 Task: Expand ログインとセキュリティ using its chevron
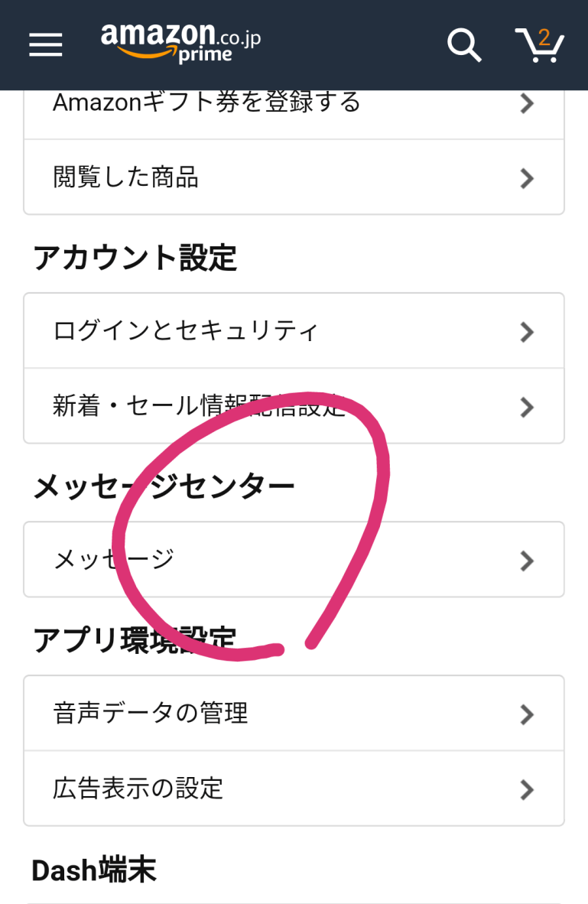[526, 331]
